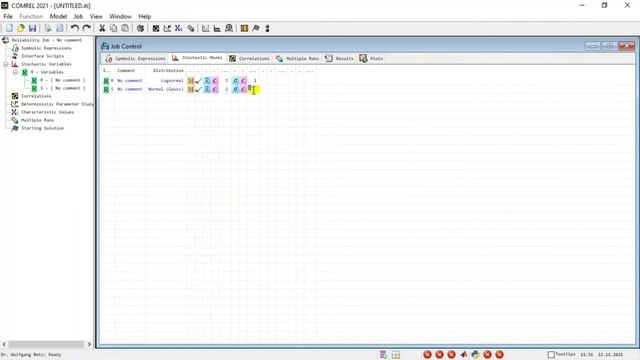Click the Print Preview toolbar icon

coord(60,28)
